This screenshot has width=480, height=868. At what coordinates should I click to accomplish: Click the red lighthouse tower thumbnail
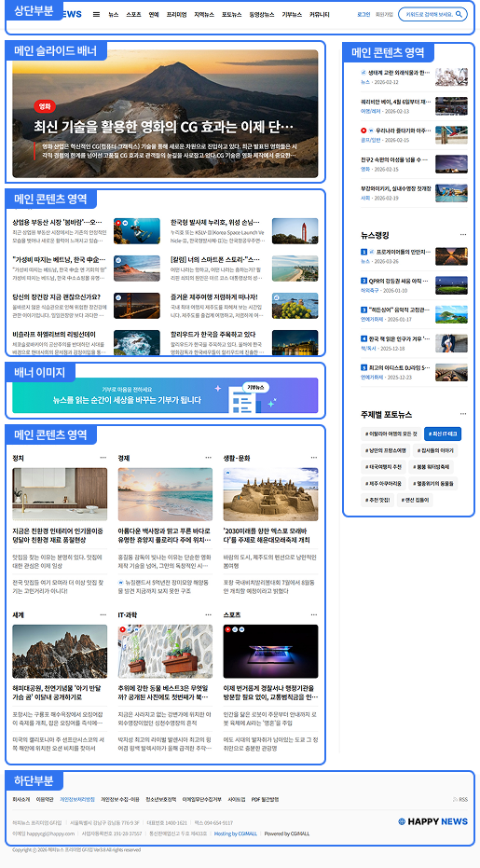[x=295, y=231]
